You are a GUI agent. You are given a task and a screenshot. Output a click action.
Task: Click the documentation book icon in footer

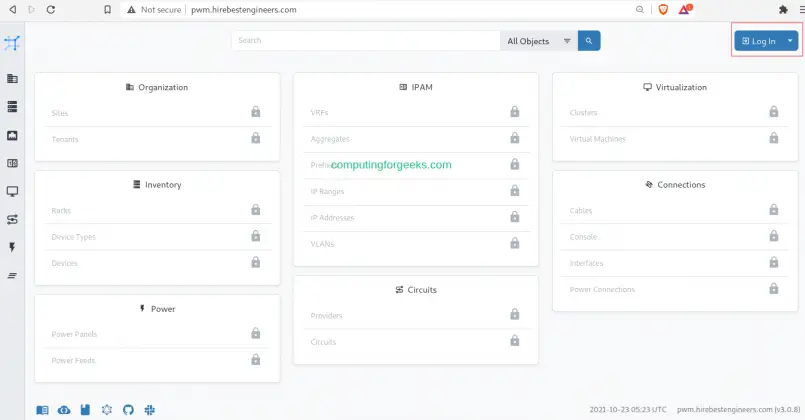pos(42,410)
